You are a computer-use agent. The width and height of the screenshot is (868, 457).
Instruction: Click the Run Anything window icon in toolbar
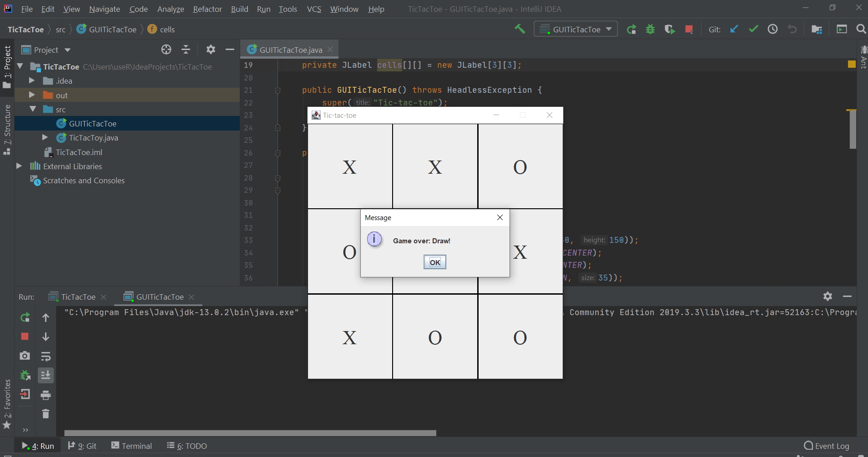842,30
